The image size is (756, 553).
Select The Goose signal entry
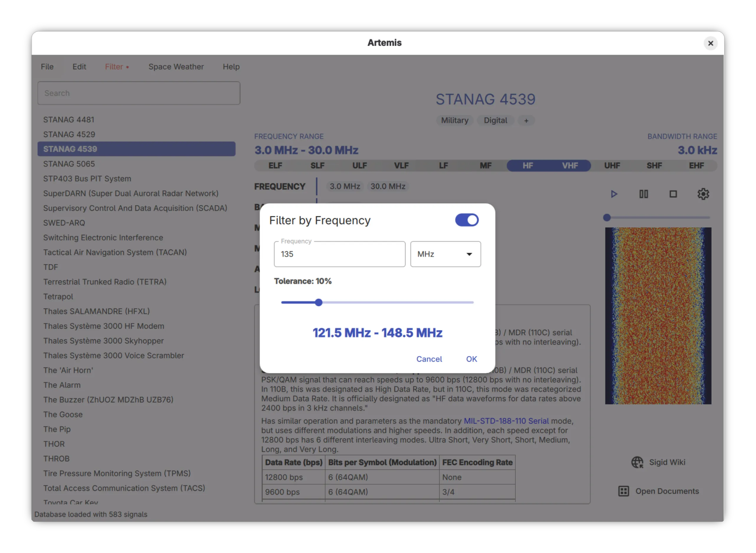click(136, 414)
